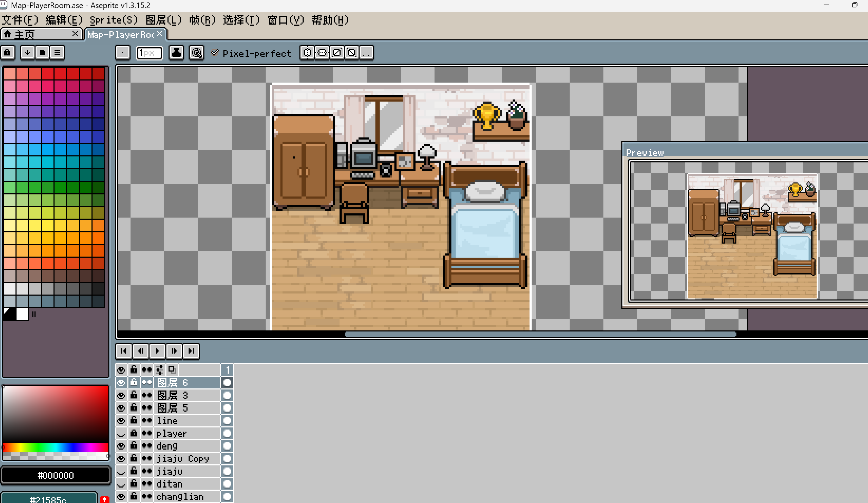The height and width of the screenshot is (503, 868).
Task: Click the #000000 foreground color button
Action: click(x=56, y=475)
